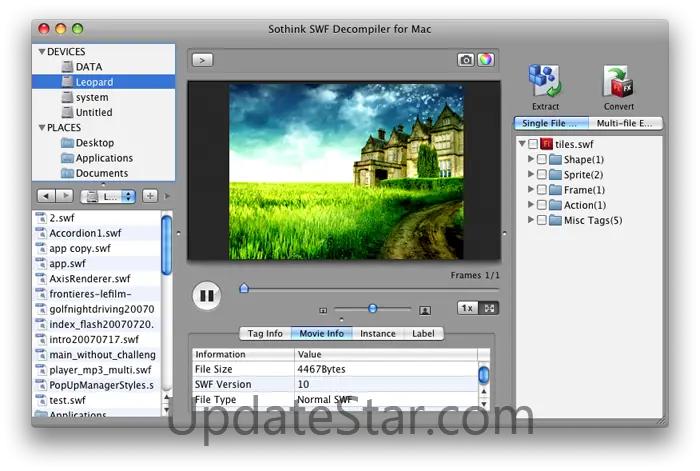The height and width of the screenshot is (471, 700).
Task: Click the zoom slider handle
Action: pos(373,308)
